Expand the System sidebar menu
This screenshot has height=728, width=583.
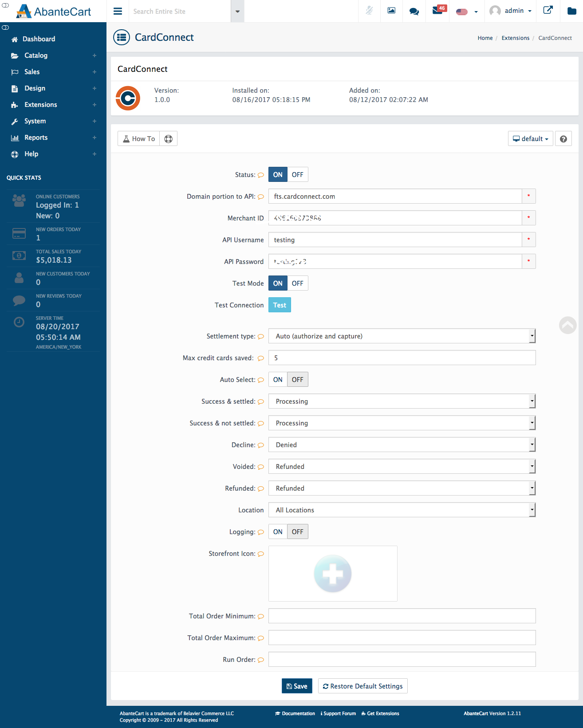coord(53,121)
